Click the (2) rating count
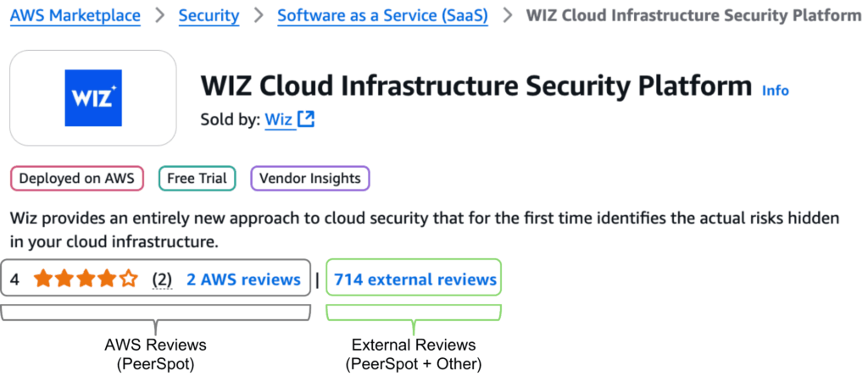 162,279
